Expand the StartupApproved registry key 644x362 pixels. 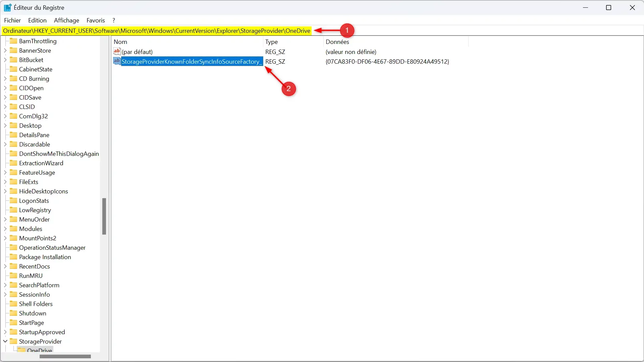tap(5, 332)
